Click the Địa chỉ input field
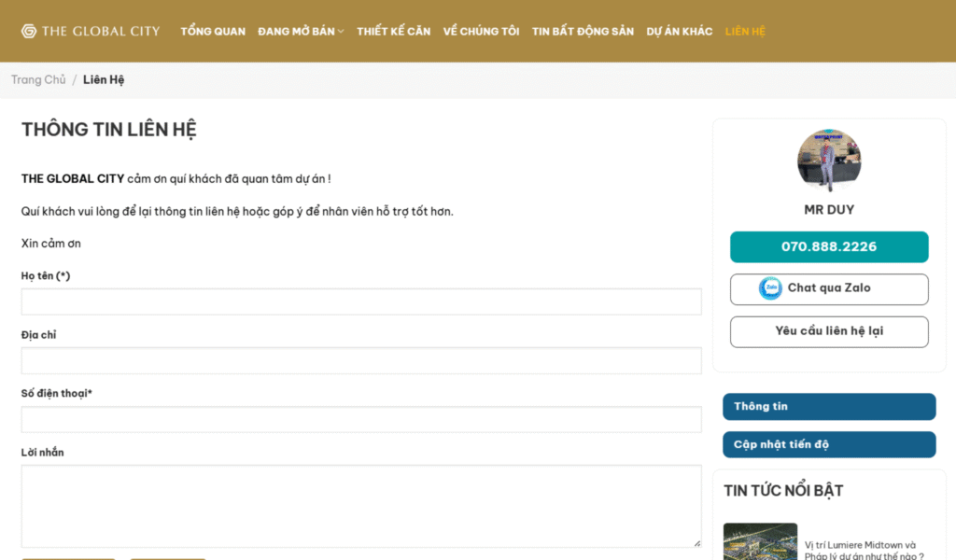Screen dimensions: 956x560 coord(361,361)
